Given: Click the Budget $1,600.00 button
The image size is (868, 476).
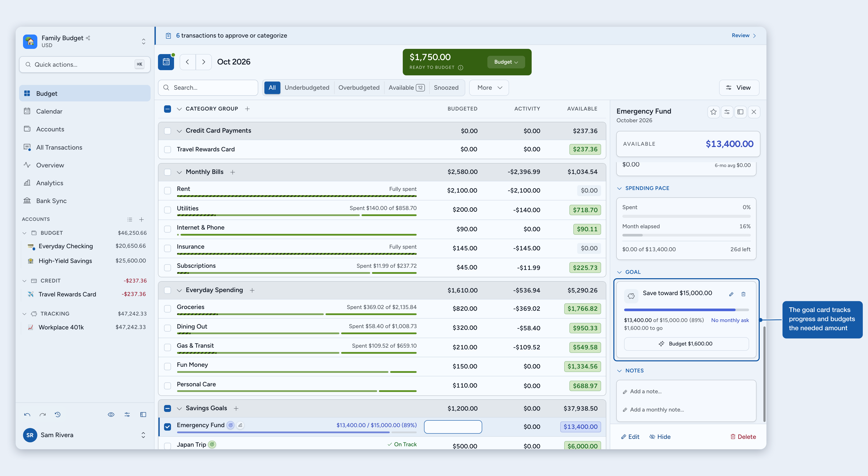Looking at the screenshot, I should click(686, 344).
